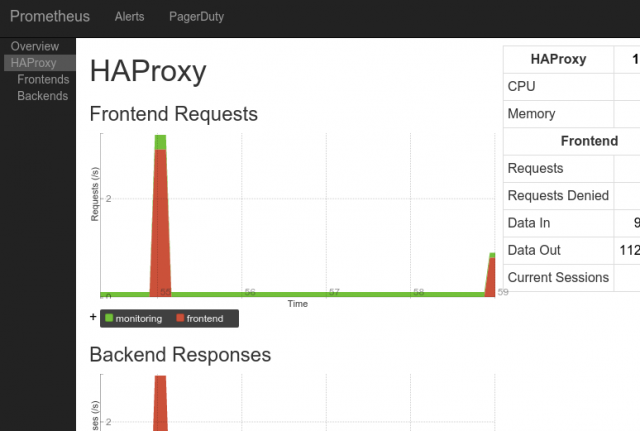
Task: Click the Frontend table section header
Action: coord(589,141)
